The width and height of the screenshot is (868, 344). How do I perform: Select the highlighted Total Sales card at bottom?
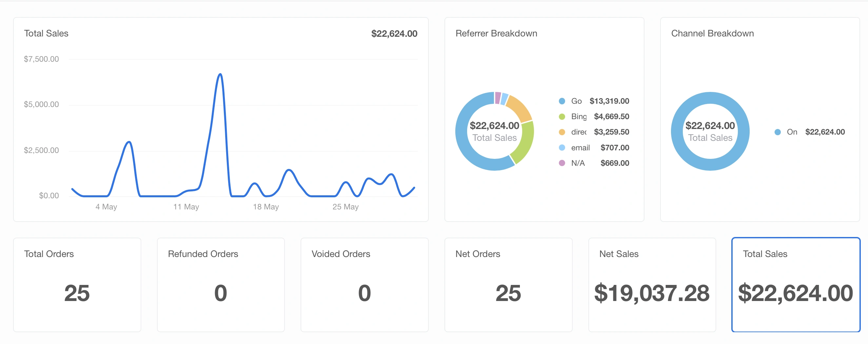[796, 285]
